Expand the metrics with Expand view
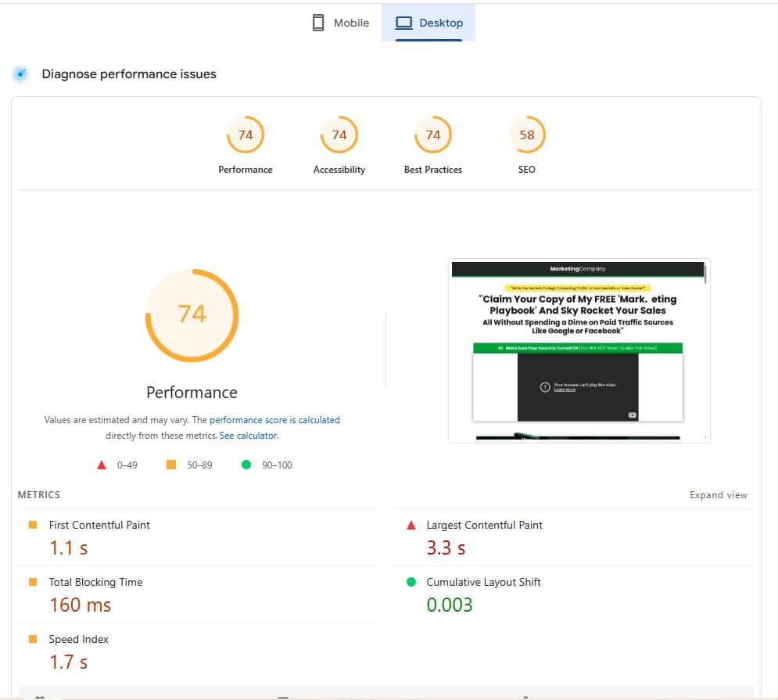The width and height of the screenshot is (778, 700). pos(718,494)
